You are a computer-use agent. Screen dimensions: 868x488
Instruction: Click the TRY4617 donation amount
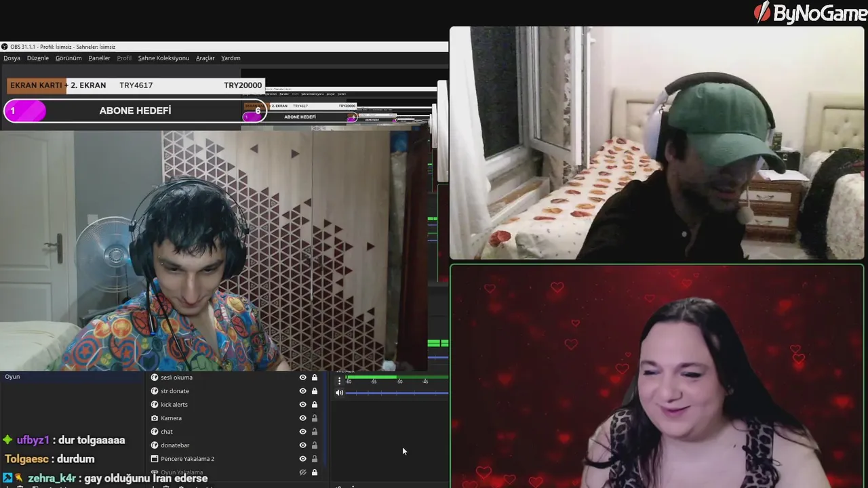click(x=136, y=85)
